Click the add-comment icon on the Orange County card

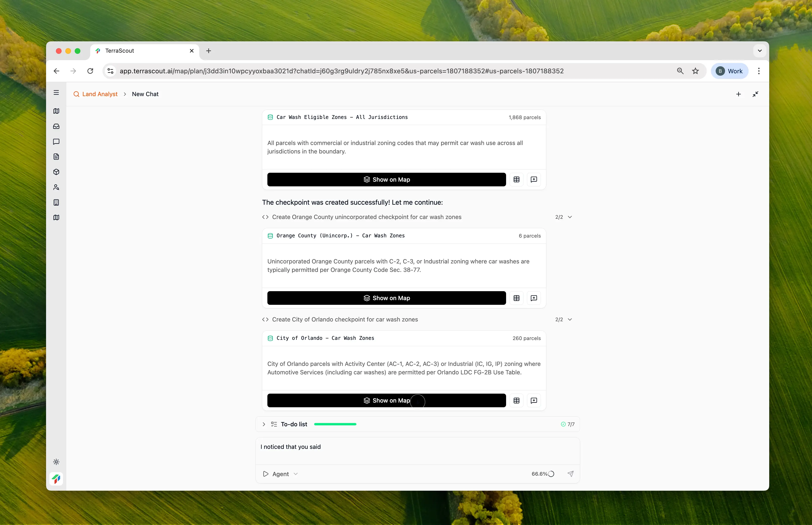coord(534,298)
